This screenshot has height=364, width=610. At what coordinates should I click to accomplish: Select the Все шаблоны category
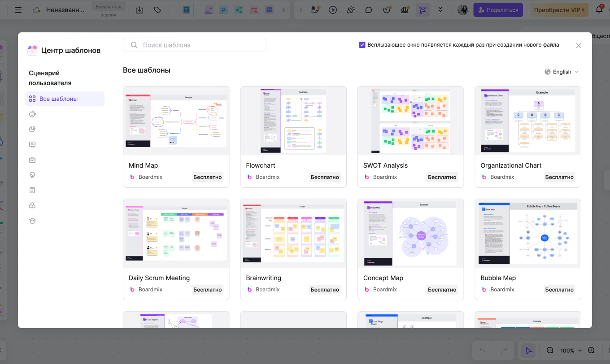(x=65, y=99)
